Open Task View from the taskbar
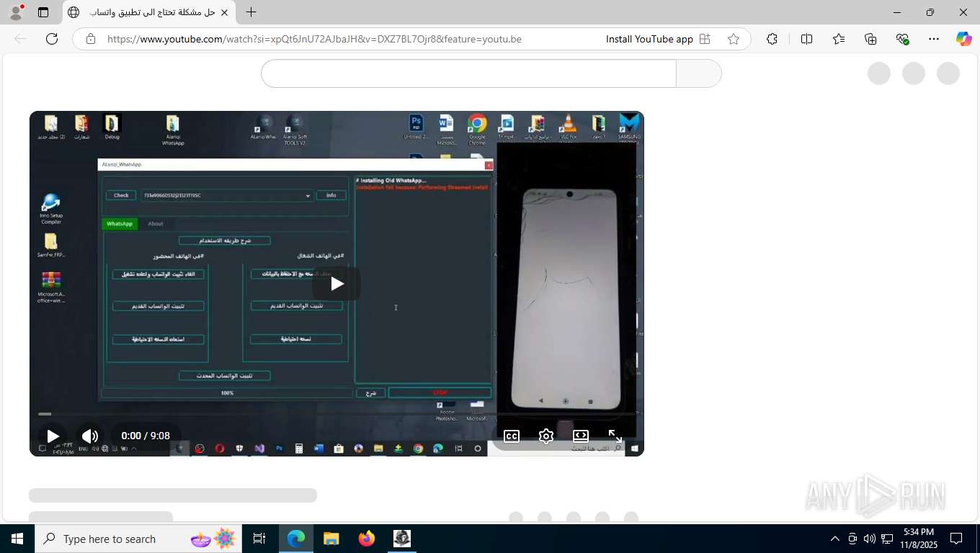980x553 pixels. click(x=259, y=539)
